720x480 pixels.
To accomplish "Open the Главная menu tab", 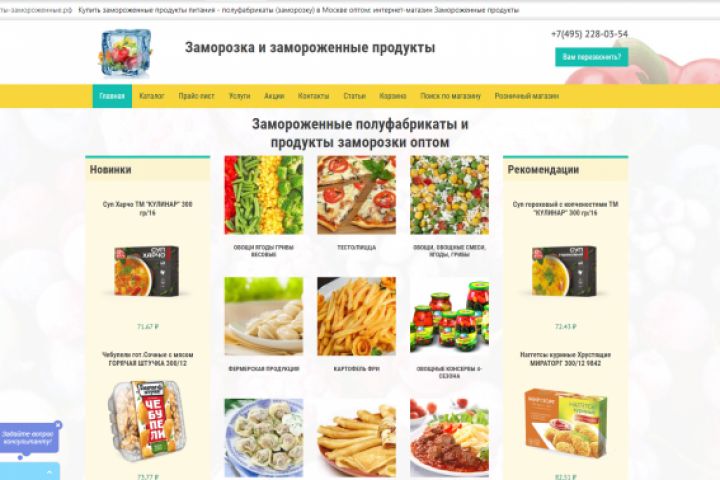I will click(x=112, y=96).
